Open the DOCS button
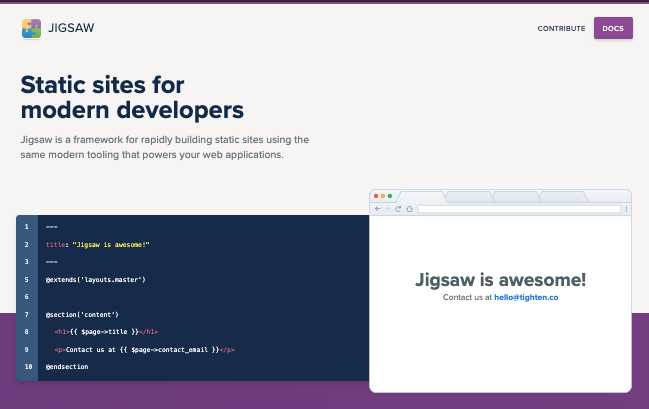Image resolution: width=649 pixels, height=409 pixels. click(613, 28)
